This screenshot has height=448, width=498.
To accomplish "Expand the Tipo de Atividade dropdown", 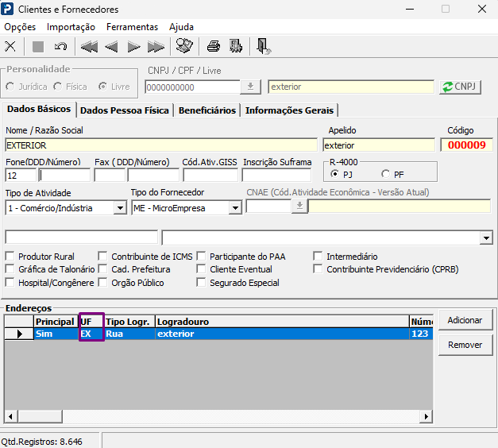I will [x=120, y=208].
